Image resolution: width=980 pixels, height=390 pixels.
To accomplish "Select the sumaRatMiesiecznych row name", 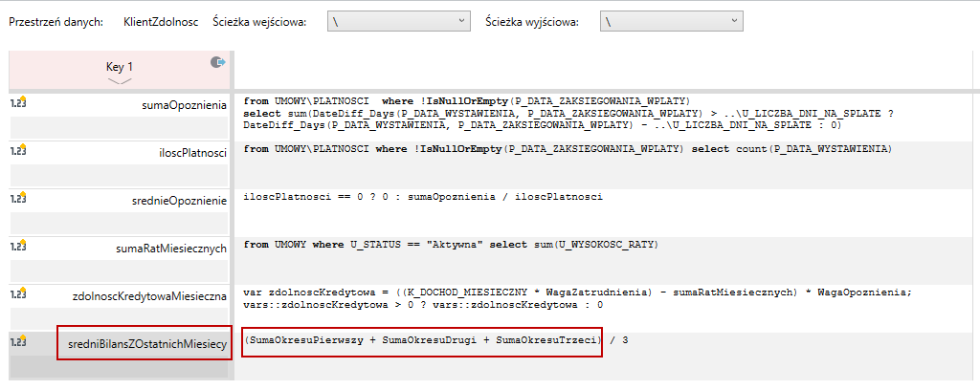I will (x=171, y=249).
